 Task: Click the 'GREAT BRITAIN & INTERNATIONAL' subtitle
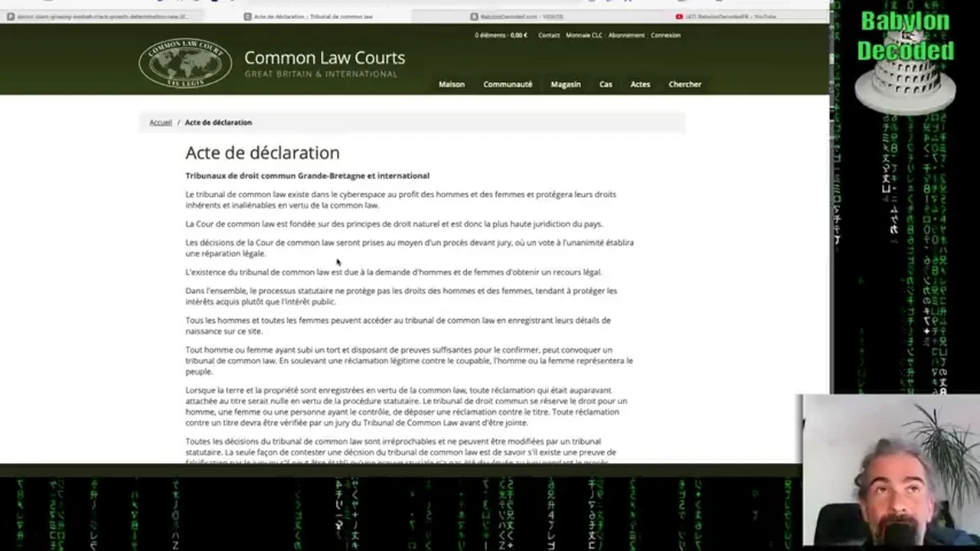point(321,74)
